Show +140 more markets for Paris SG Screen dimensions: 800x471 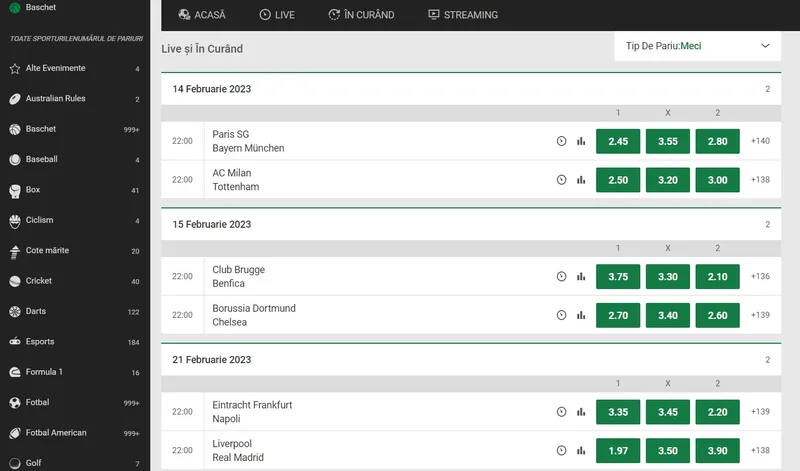click(x=760, y=141)
